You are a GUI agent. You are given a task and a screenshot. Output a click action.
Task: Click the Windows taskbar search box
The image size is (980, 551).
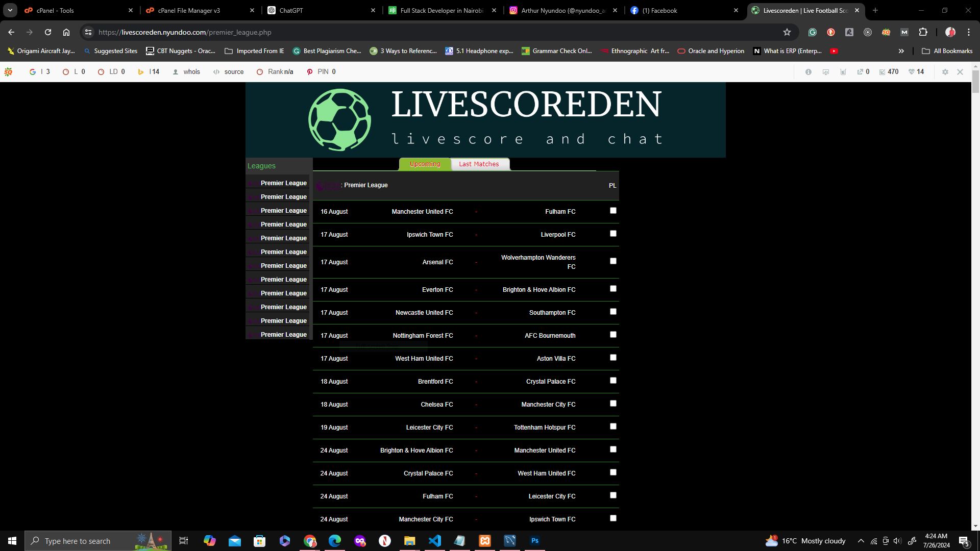(x=98, y=541)
